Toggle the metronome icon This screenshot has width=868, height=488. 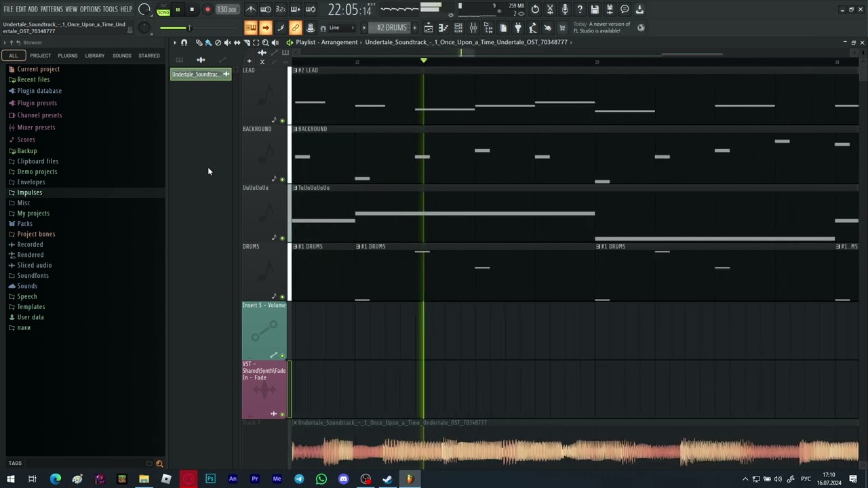(251, 9)
